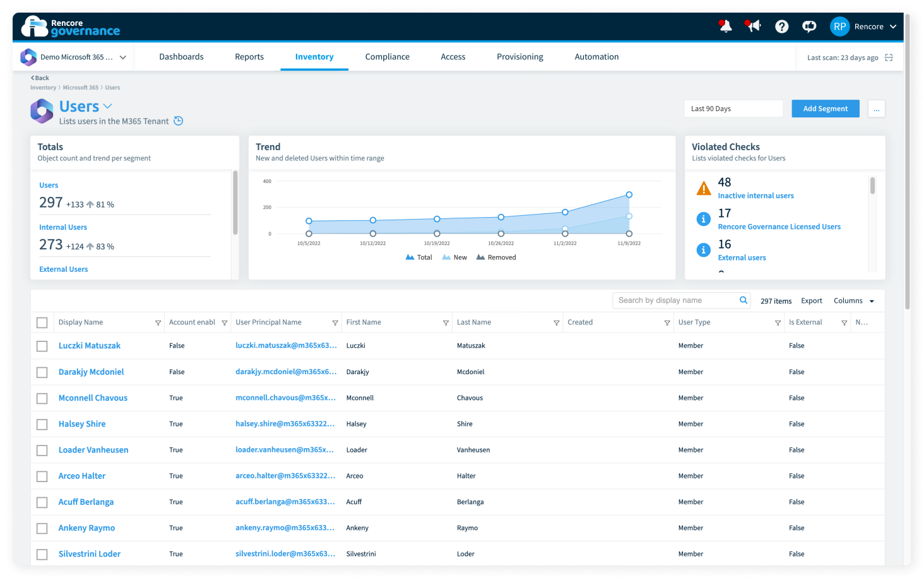Tick the checkbox for Acuff Berlanga
The width and height of the screenshot is (924, 578).
click(x=42, y=503)
